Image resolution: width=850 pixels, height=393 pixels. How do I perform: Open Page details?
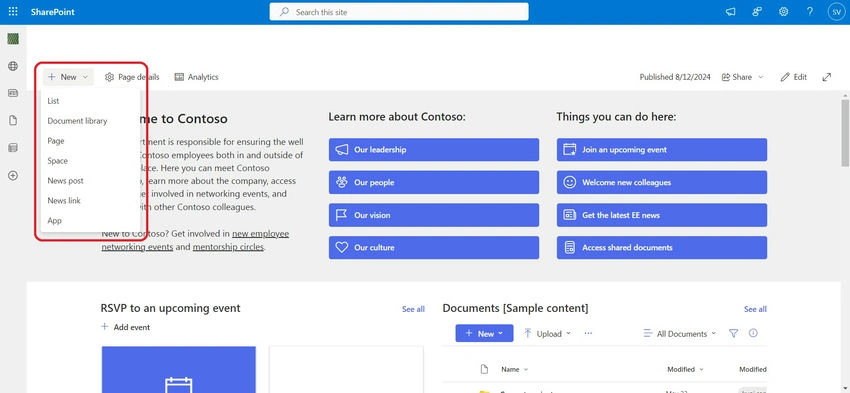tap(132, 77)
